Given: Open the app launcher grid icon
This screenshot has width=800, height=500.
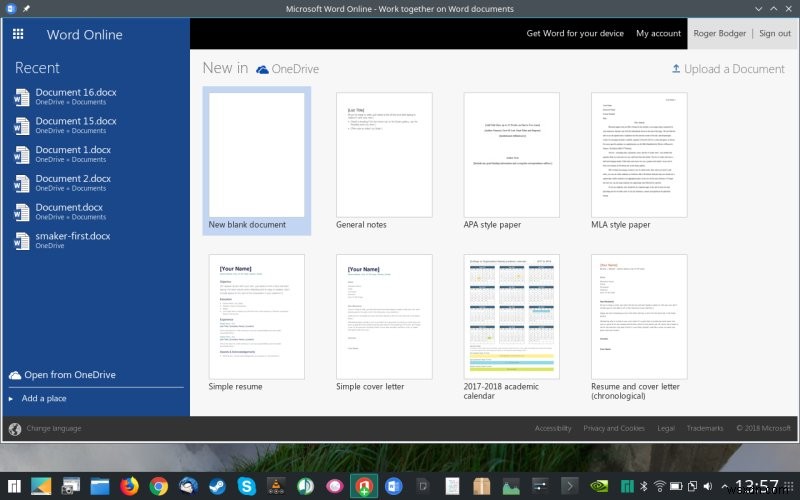Looking at the screenshot, I should coord(18,34).
